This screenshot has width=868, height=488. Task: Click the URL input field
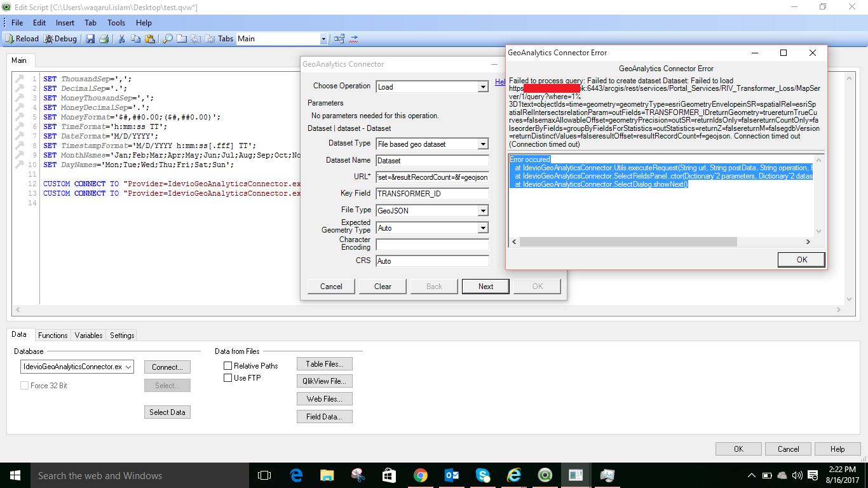point(432,177)
